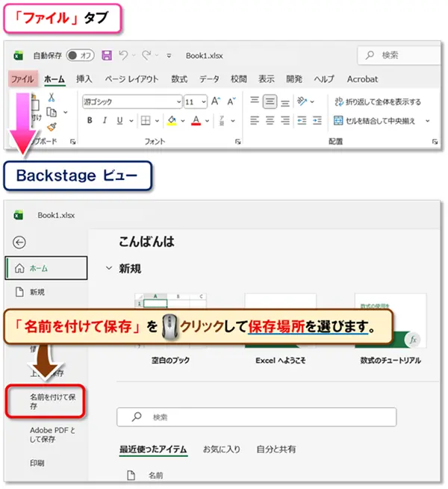The width and height of the screenshot is (448, 489).
Task: Click the Center horizontally icon
Action: 270,120
